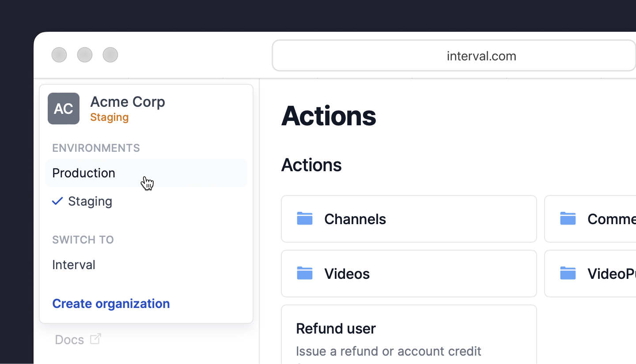Screen dimensions: 636x364
Task: Select the Staging environment
Action: click(x=90, y=201)
